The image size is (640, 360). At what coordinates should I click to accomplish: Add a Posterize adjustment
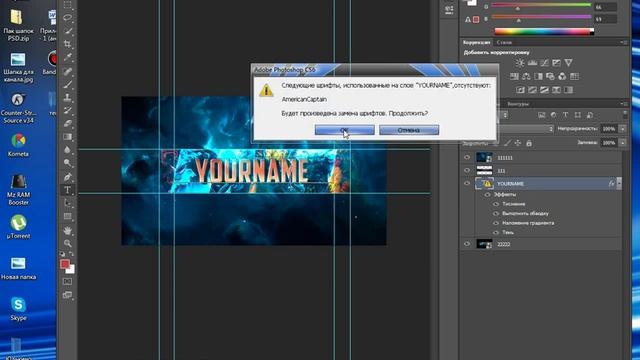(532, 90)
